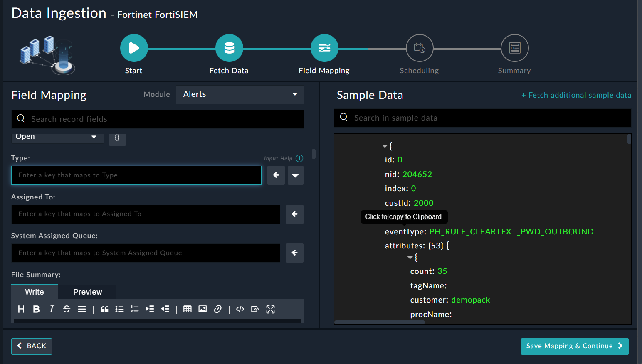This screenshot has height=364, width=642.
Task: Switch to the Preview tab
Action: (87, 292)
